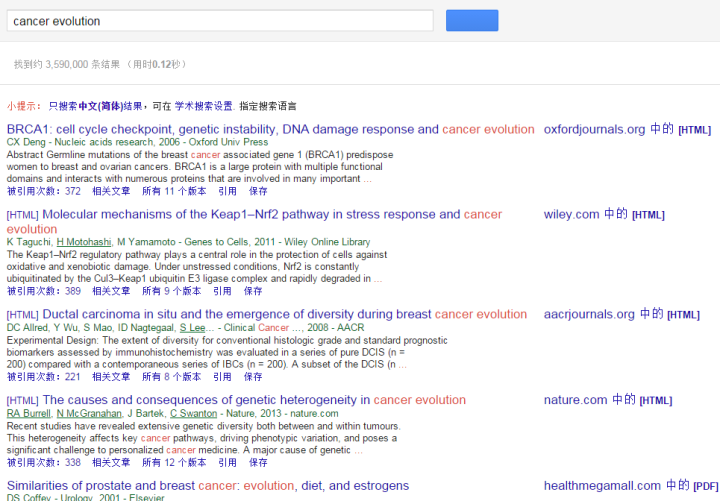Open author RA Burrell profile
720x501 pixels.
point(28,414)
